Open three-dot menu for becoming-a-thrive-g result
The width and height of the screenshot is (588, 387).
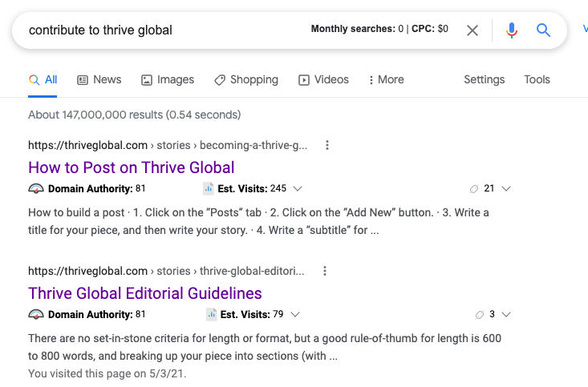click(327, 145)
